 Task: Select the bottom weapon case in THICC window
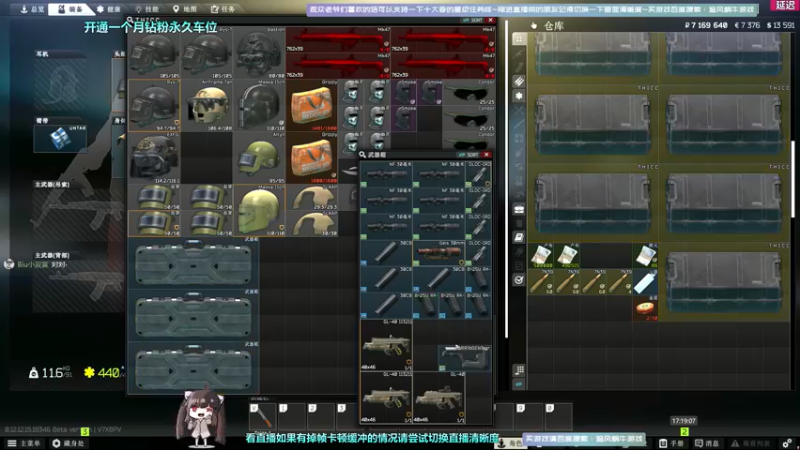[x=194, y=368]
